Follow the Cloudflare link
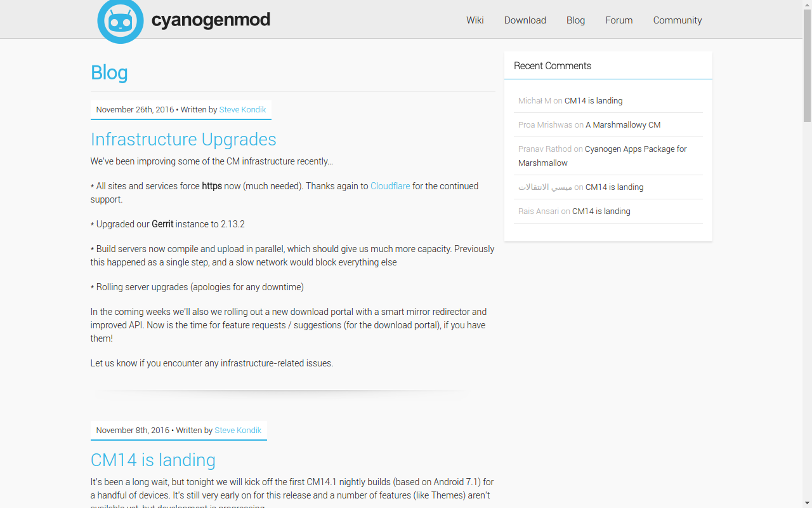 coord(390,186)
